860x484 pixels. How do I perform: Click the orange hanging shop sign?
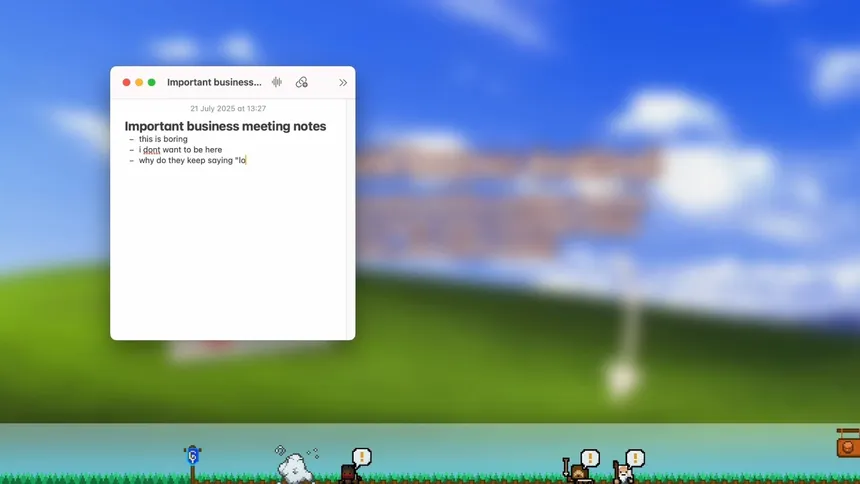click(848, 443)
